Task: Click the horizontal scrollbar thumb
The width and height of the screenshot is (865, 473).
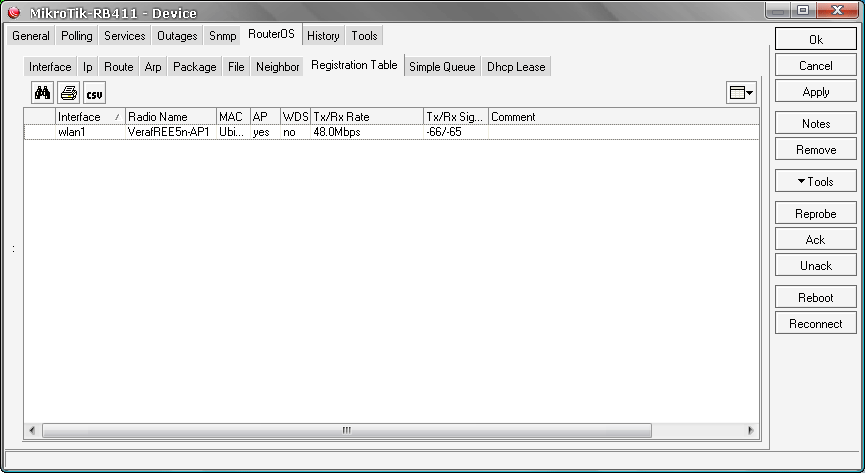Action: coord(346,430)
